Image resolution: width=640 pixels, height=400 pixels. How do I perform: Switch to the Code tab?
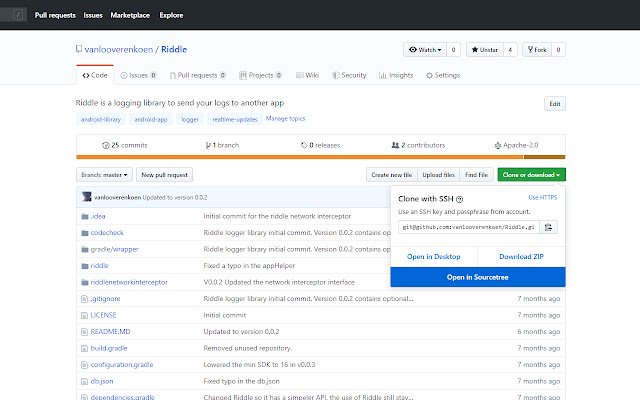coord(95,75)
